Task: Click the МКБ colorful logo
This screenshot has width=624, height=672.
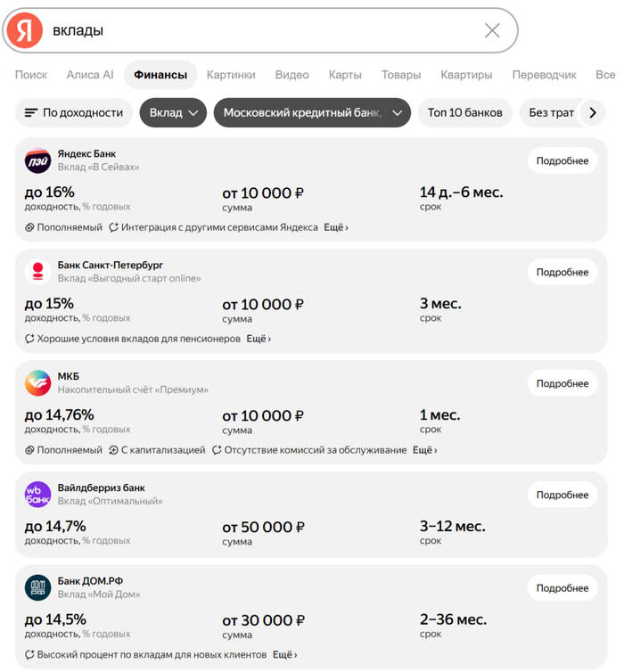Action: coord(37,383)
